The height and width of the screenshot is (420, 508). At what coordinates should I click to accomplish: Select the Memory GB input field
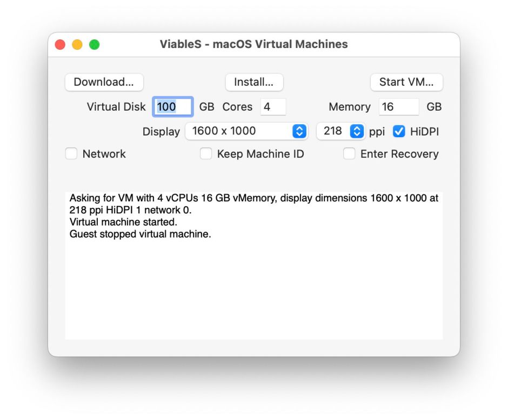[x=399, y=107]
